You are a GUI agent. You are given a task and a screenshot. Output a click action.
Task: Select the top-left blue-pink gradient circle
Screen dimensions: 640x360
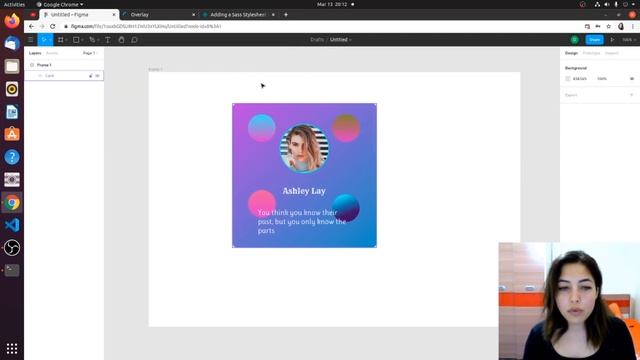click(x=262, y=128)
